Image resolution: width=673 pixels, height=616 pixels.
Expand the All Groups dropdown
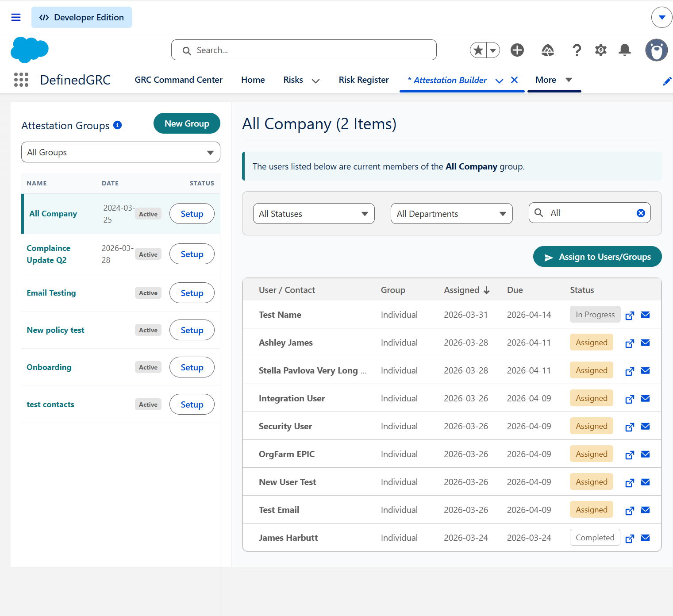121,152
